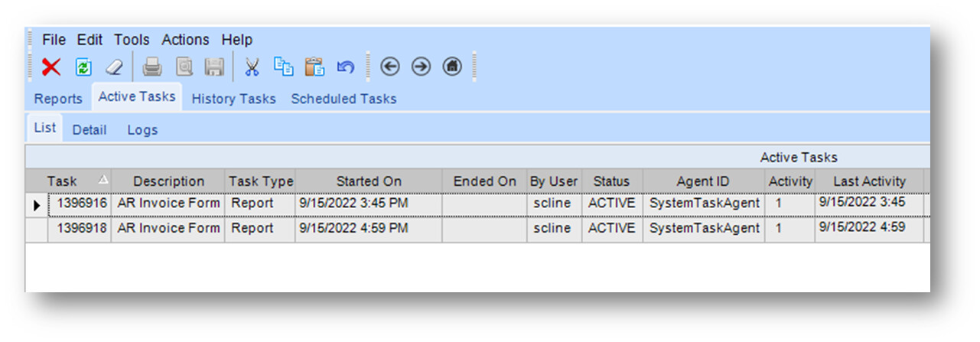Click the Report cell in row 1396918
Screen dimensions: 980x342
pyautogui.click(x=260, y=229)
